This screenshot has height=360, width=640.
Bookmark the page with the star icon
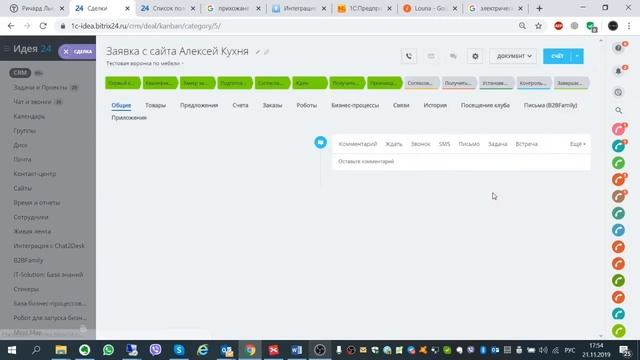tap(538, 26)
